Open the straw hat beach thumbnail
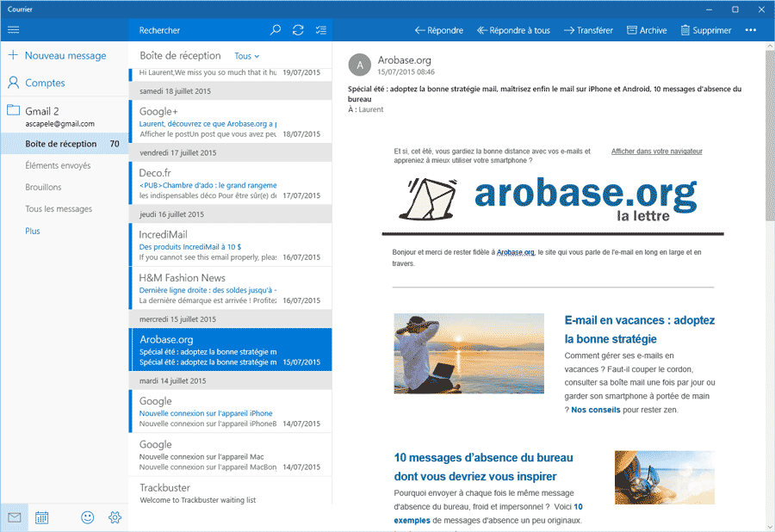 click(665, 477)
